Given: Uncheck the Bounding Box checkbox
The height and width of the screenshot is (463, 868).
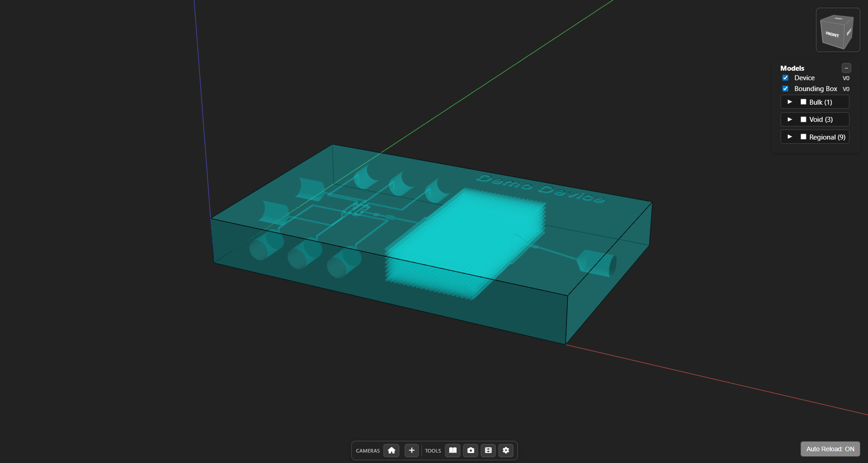Looking at the screenshot, I should coord(786,89).
